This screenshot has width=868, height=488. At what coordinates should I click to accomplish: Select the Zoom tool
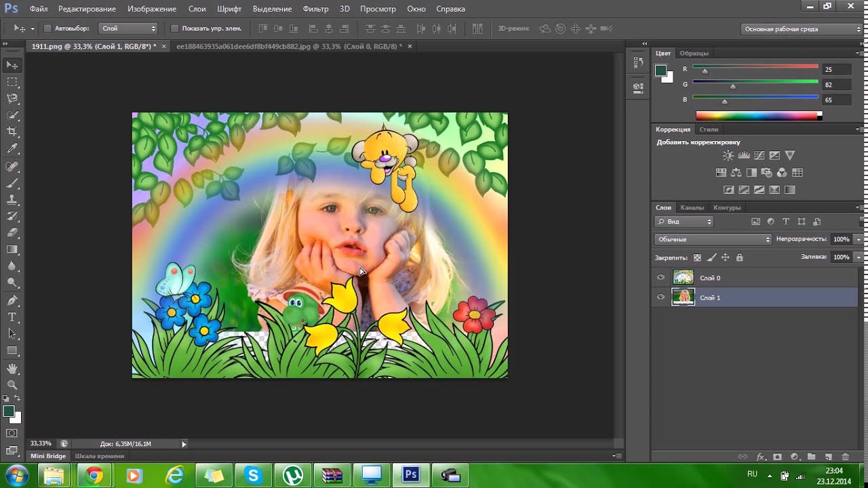pyautogui.click(x=12, y=384)
